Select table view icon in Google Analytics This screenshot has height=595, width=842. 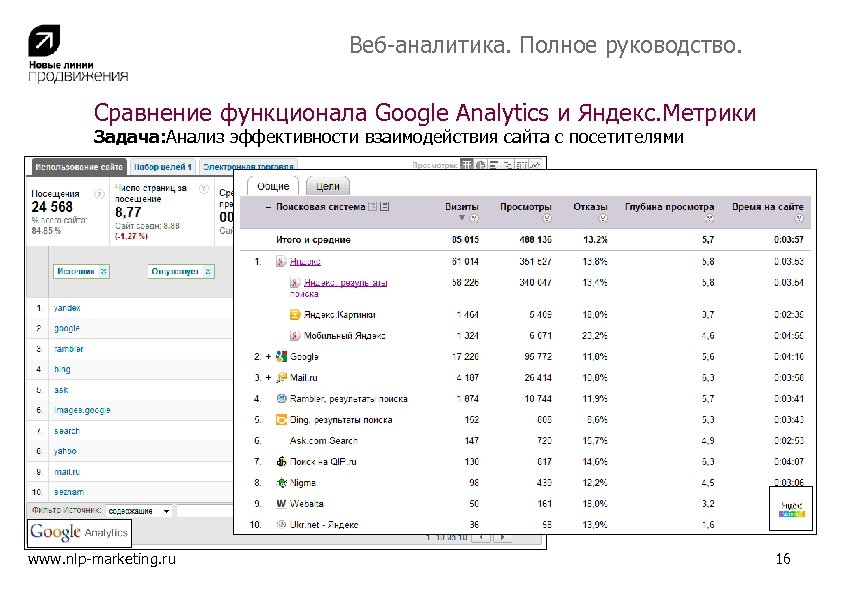[x=467, y=165]
